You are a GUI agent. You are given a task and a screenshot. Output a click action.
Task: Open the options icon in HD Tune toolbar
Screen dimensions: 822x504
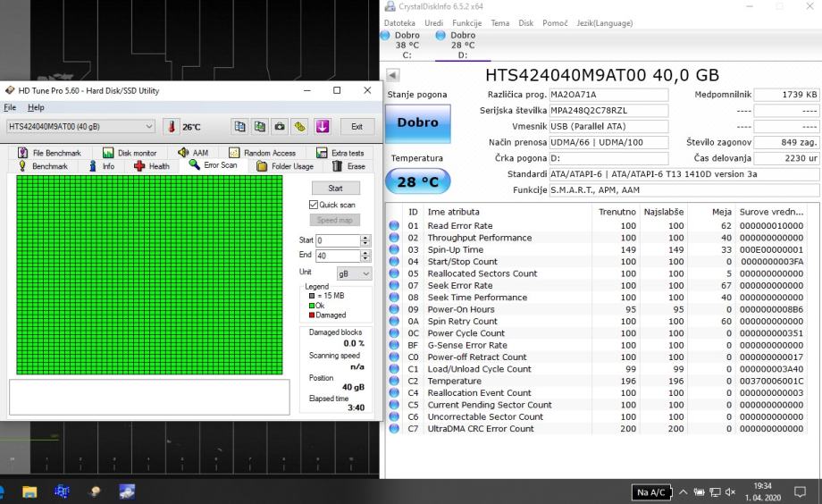pyautogui.click(x=300, y=127)
